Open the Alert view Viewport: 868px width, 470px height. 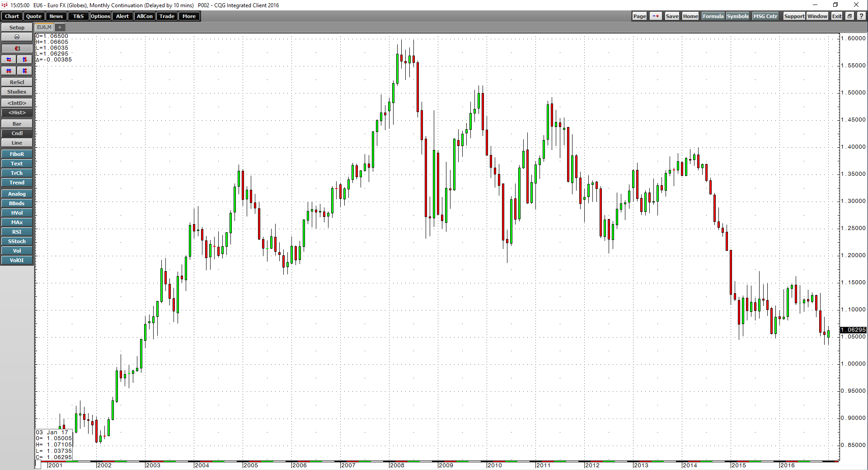pos(122,16)
